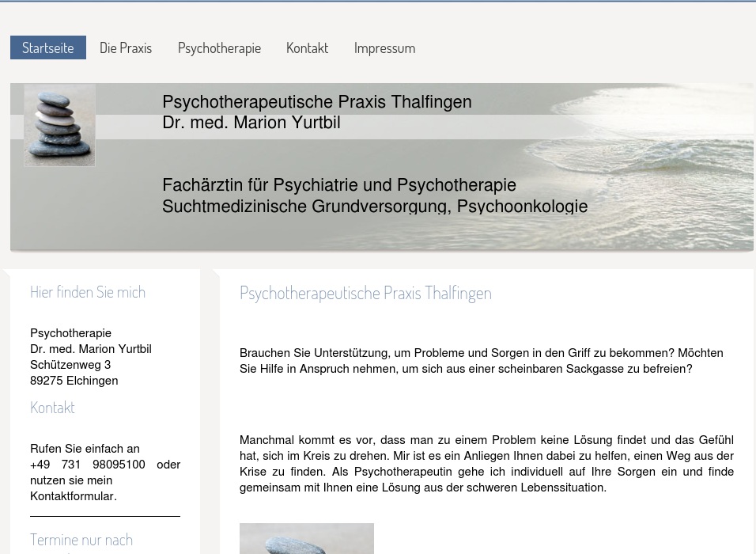The height and width of the screenshot is (554, 756).
Task: Switch to the Die Praxis tab
Action: (x=126, y=47)
